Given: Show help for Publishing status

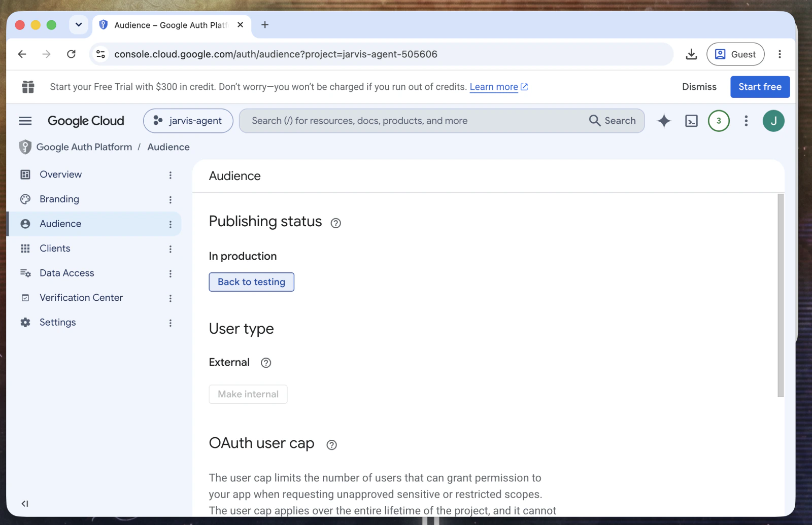Looking at the screenshot, I should [335, 223].
